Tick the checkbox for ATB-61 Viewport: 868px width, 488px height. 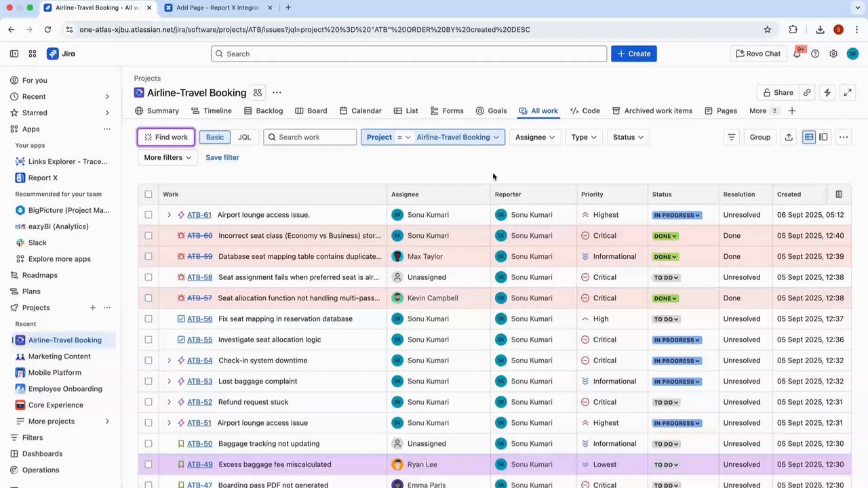point(149,215)
